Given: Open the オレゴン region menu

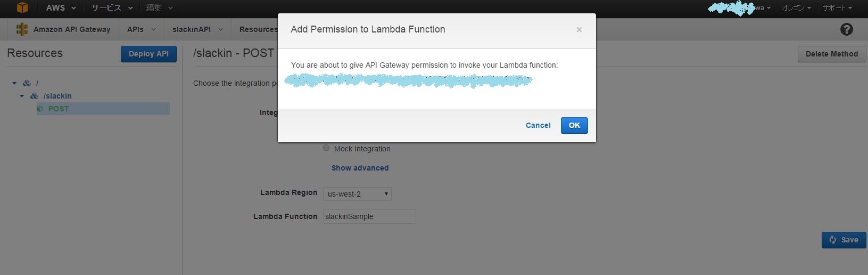Looking at the screenshot, I should pyautogui.click(x=796, y=8).
